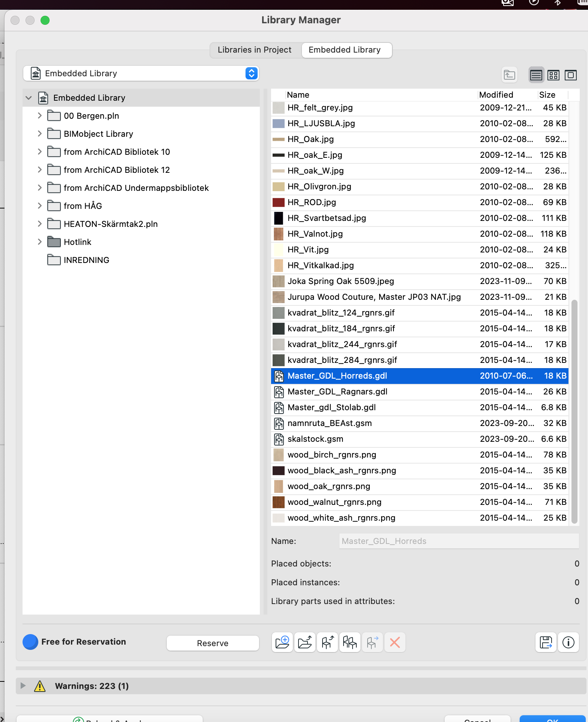
Task: Click the red X delete icon
Action: pyautogui.click(x=395, y=642)
